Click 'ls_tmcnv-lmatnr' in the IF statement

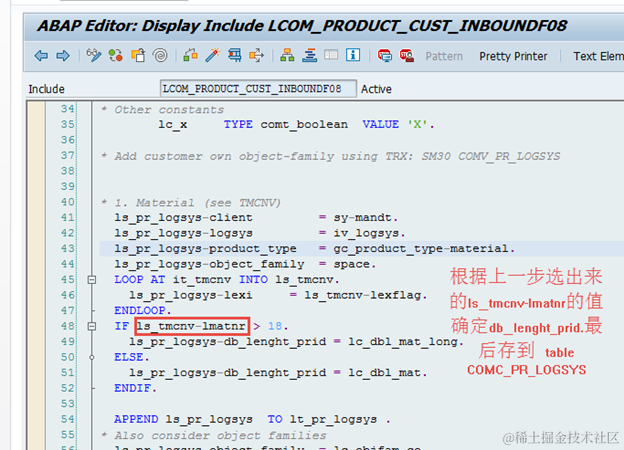point(192,326)
